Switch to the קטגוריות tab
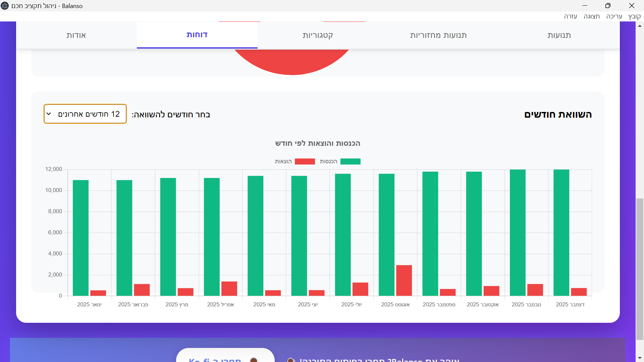The width and height of the screenshot is (644, 362). pyautogui.click(x=318, y=35)
